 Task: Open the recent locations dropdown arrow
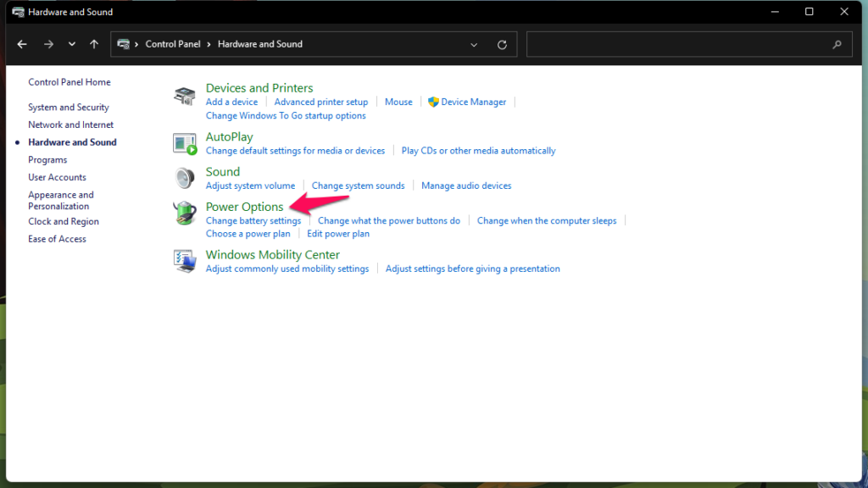[71, 44]
